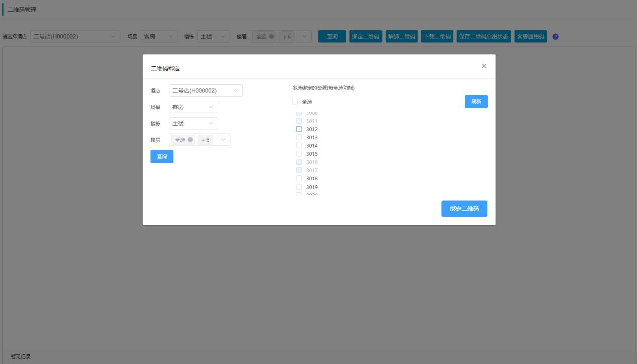Click the 查询 button inside the dialog
637x364 pixels.
point(162,157)
